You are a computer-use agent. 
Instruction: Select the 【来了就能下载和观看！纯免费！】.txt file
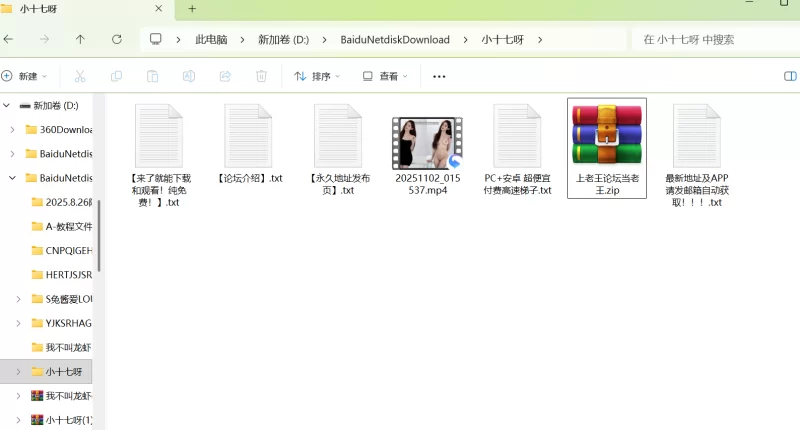click(159, 155)
